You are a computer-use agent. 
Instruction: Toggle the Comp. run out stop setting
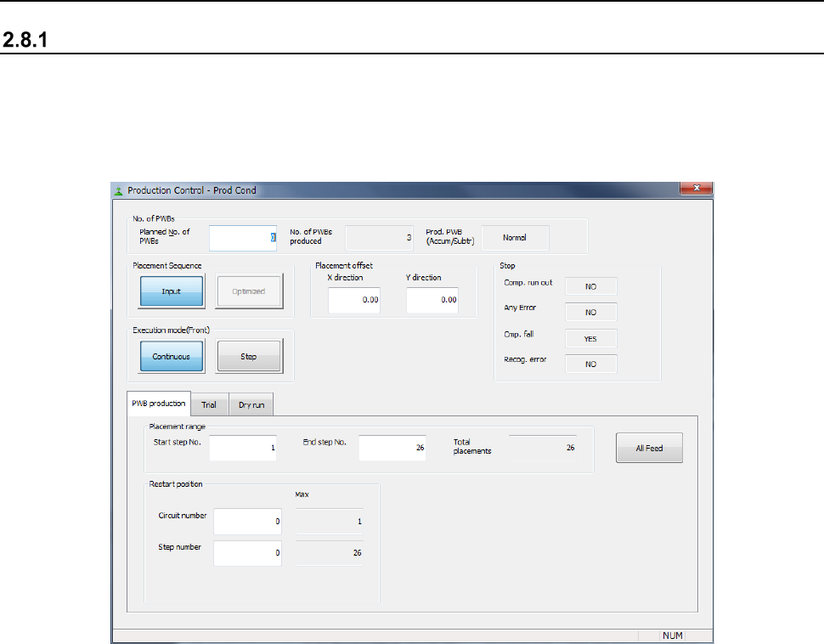pos(590,286)
